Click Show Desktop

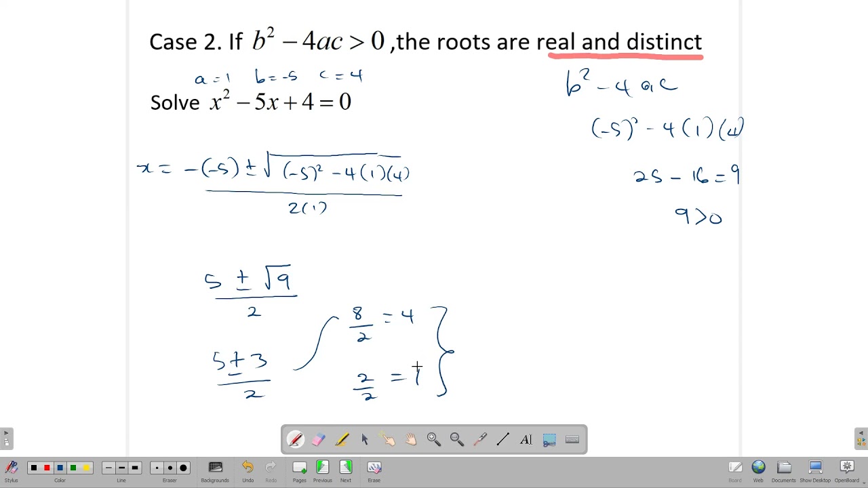pos(815,470)
